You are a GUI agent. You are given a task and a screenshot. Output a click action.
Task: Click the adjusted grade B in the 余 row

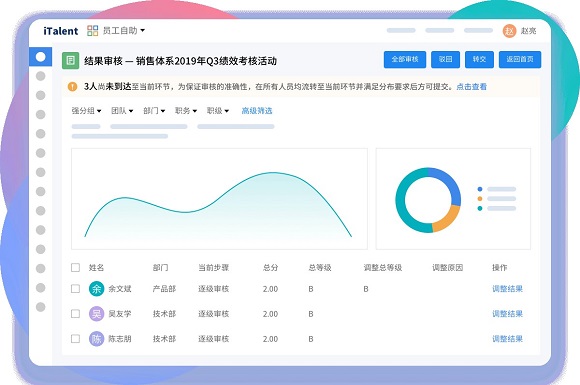pyautogui.click(x=366, y=289)
